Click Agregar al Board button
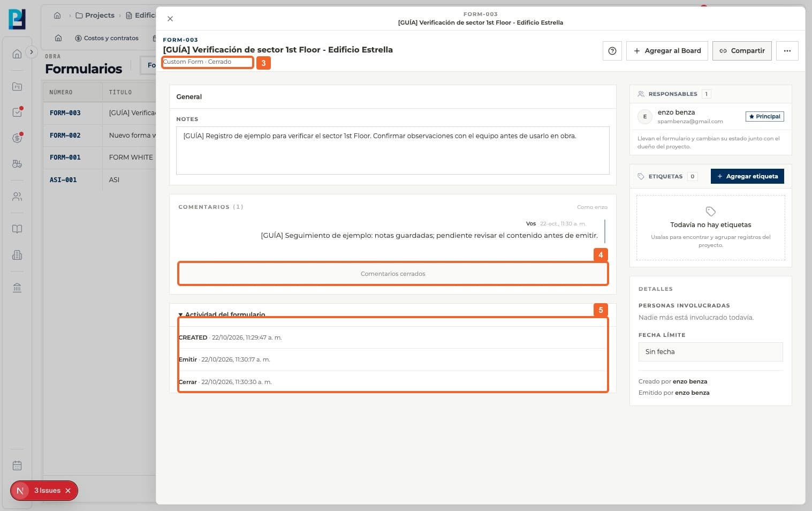 point(667,51)
